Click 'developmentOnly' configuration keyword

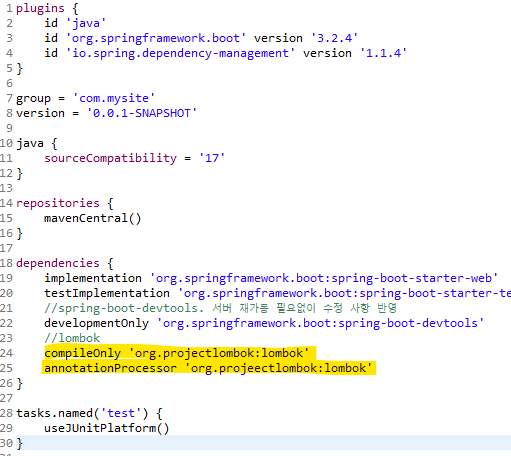pos(96,323)
